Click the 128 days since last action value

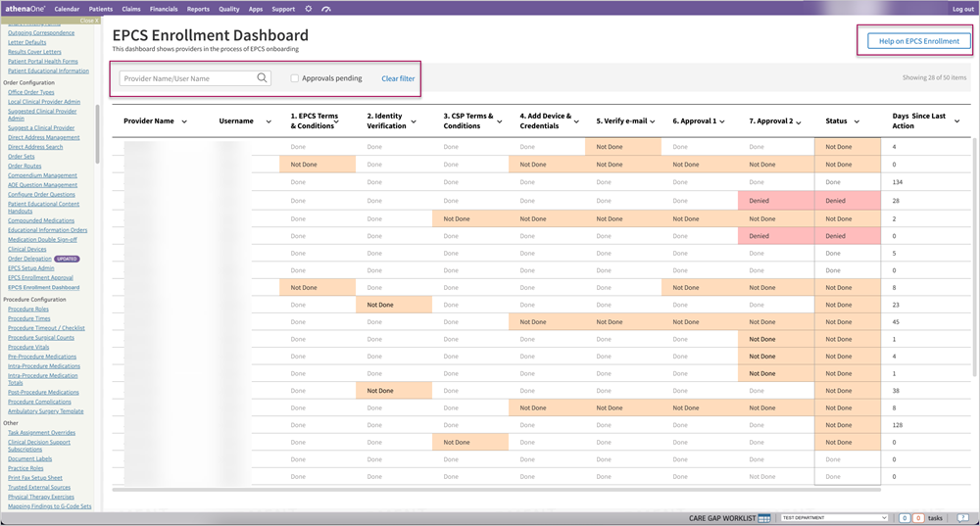[x=898, y=425]
